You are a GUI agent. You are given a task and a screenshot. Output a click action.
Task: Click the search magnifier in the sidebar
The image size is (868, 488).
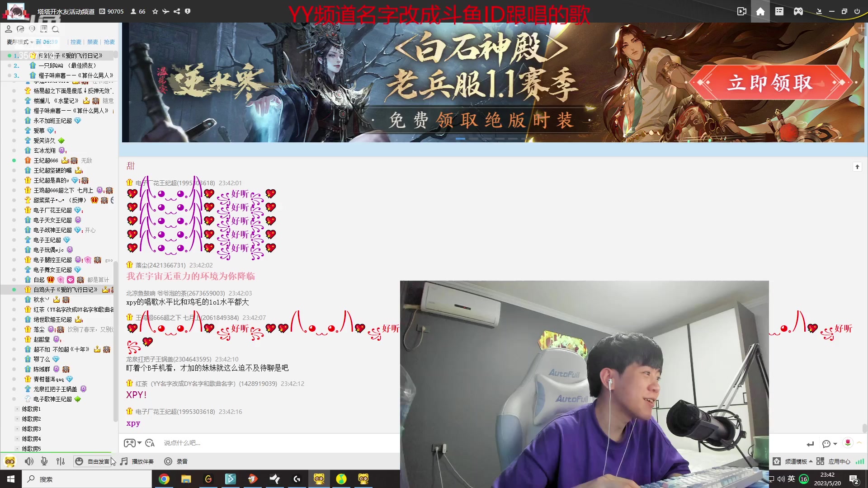pos(56,29)
